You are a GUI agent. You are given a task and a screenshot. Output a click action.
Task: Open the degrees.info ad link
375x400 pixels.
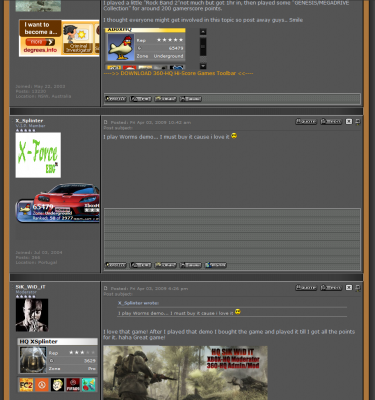(40, 50)
